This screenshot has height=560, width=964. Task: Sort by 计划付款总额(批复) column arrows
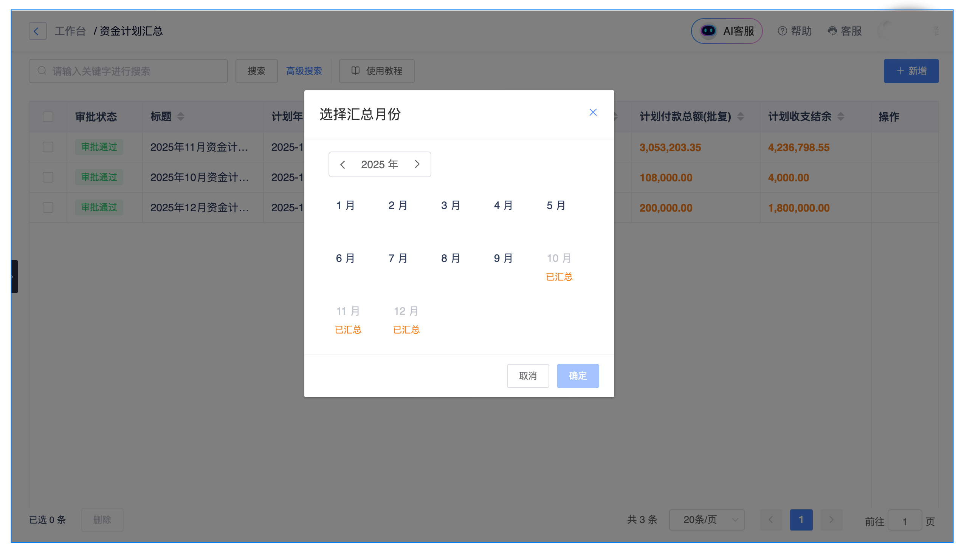pyautogui.click(x=740, y=117)
